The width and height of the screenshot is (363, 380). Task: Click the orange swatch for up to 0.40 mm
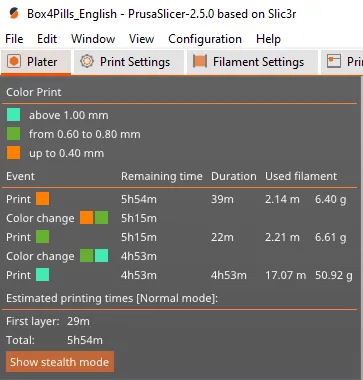pyautogui.click(x=13, y=153)
